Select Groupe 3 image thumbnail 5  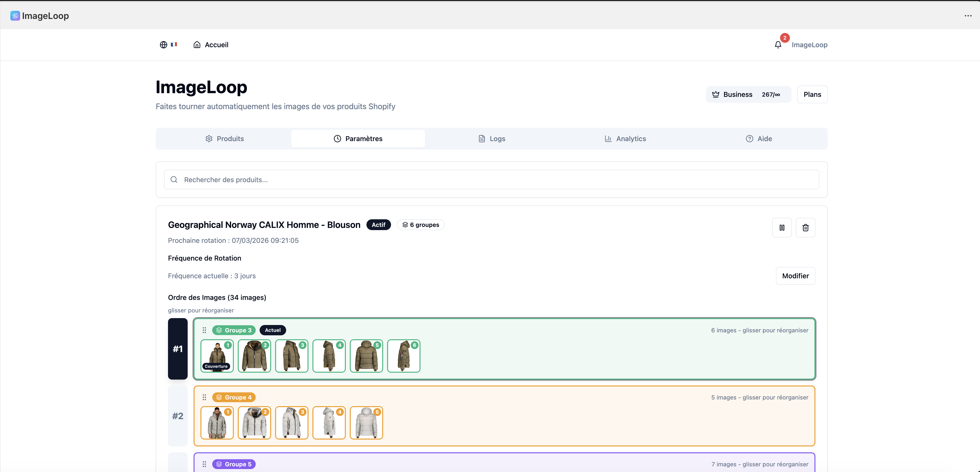pos(366,356)
